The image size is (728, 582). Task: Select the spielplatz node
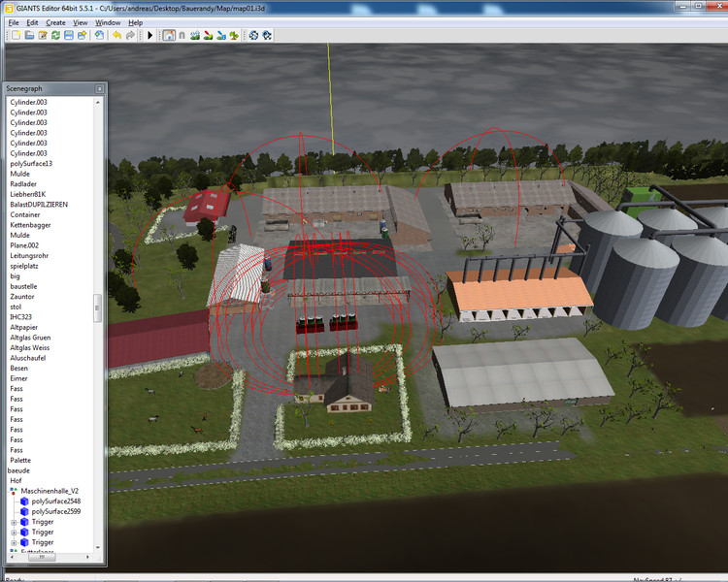(24, 266)
